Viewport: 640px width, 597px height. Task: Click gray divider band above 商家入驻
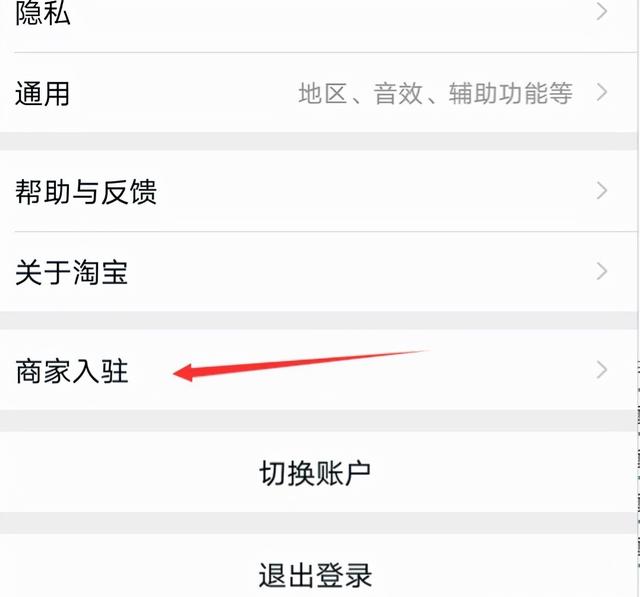pyautogui.click(x=318, y=321)
